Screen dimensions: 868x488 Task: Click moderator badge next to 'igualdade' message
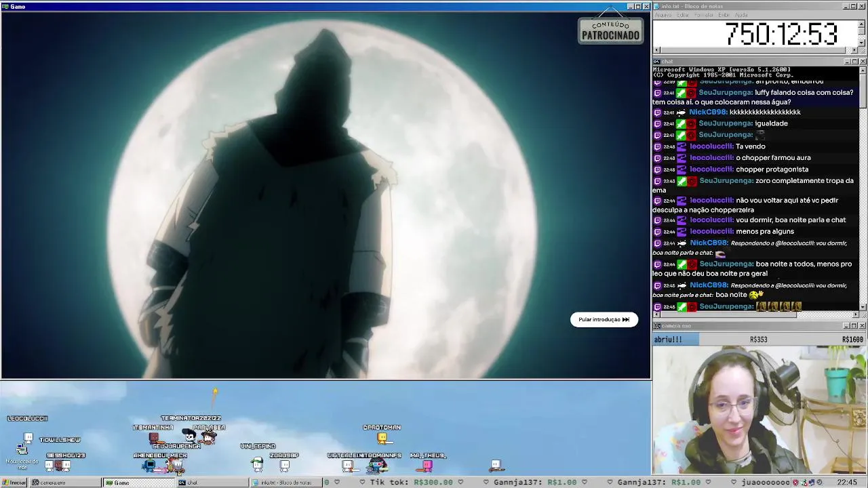682,123
